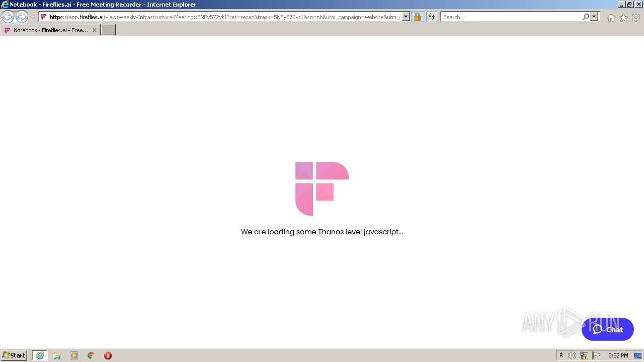Switch to Internet Explorer in the taskbar
This screenshot has height=362, width=644.
point(40,355)
